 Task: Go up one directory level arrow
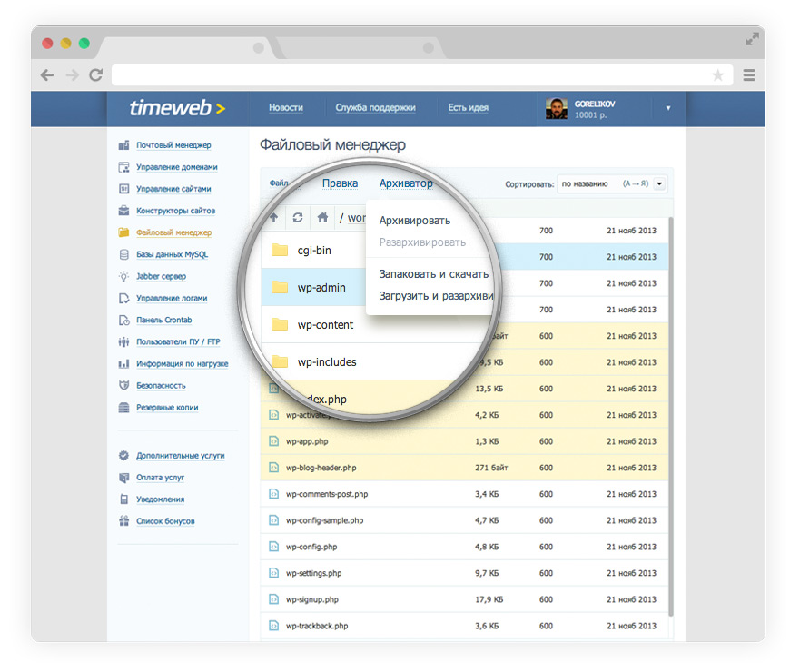point(273,218)
